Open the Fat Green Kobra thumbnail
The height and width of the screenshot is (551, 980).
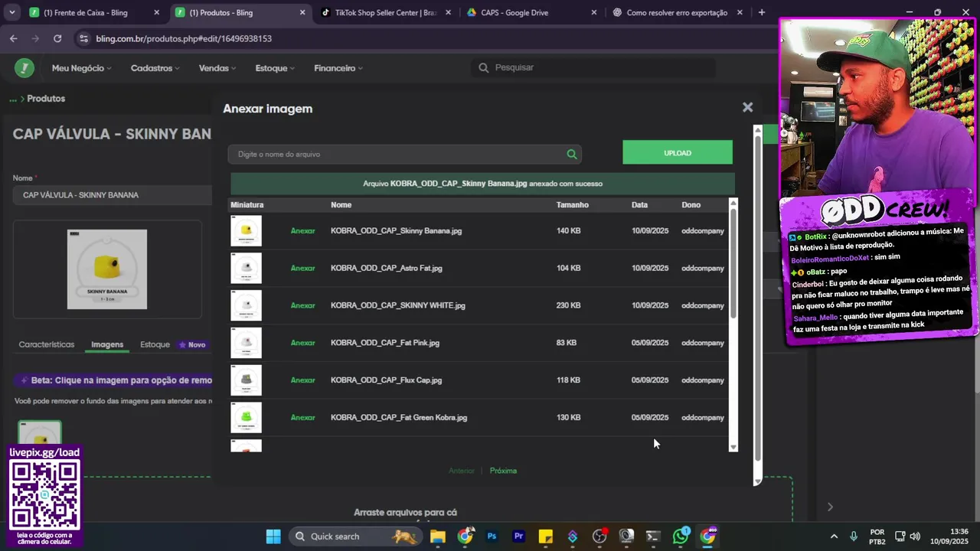pyautogui.click(x=246, y=418)
